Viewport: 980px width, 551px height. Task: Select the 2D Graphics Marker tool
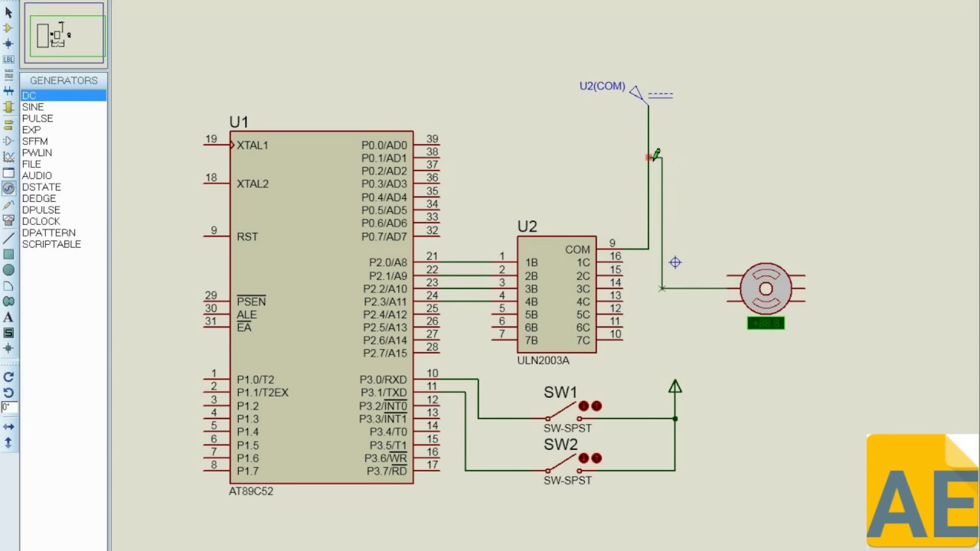[x=8, y=349]
